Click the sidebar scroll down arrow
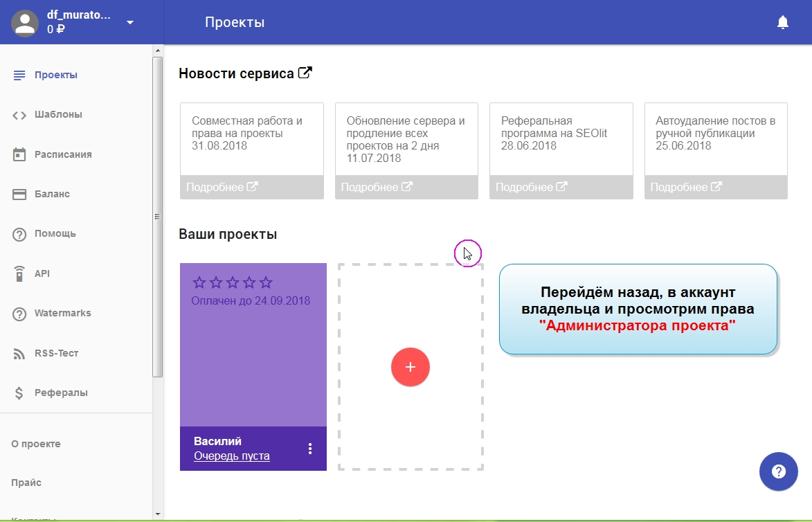This screenshot has height=522, width=812. [158, 514]
